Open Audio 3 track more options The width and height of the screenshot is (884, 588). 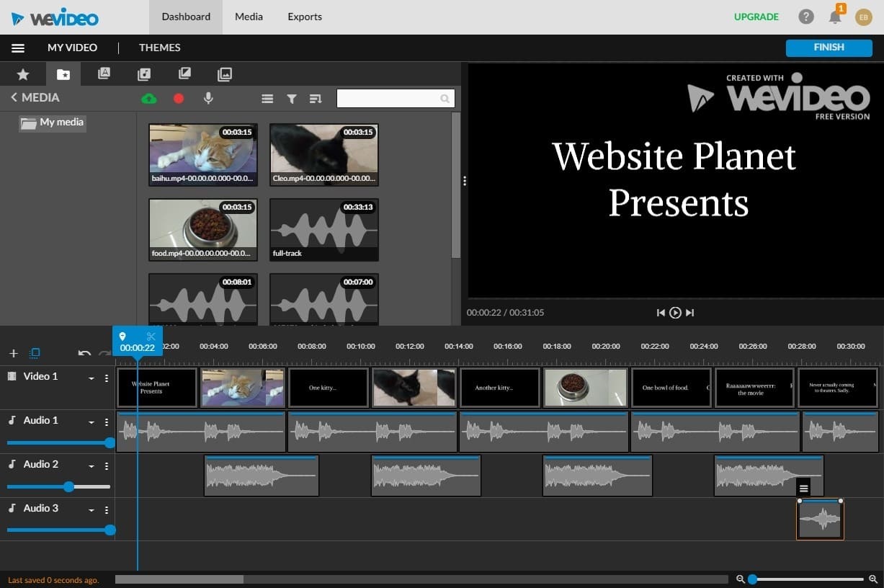[107, 510]
